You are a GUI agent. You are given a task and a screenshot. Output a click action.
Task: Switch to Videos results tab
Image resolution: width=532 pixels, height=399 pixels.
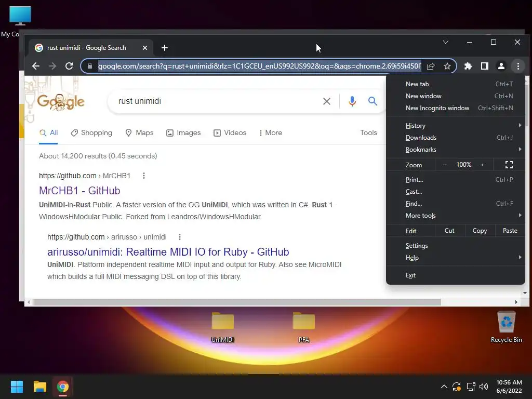point(230,132)
